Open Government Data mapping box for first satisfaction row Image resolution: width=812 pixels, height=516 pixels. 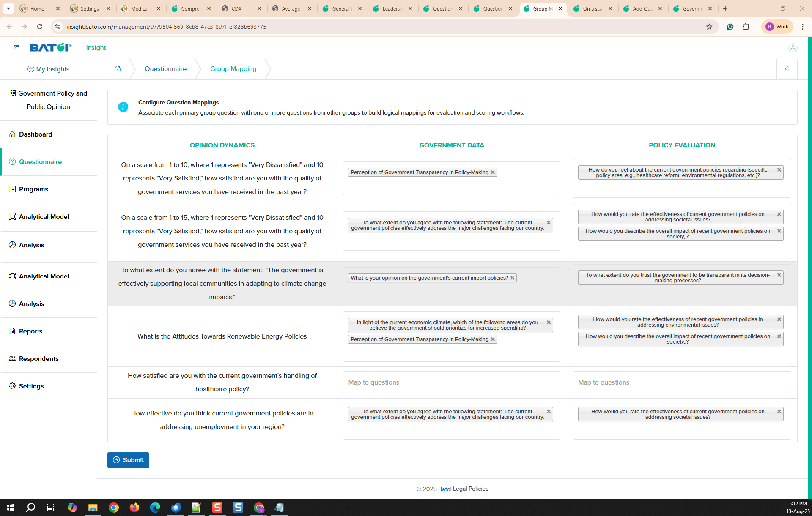point(451,178)
